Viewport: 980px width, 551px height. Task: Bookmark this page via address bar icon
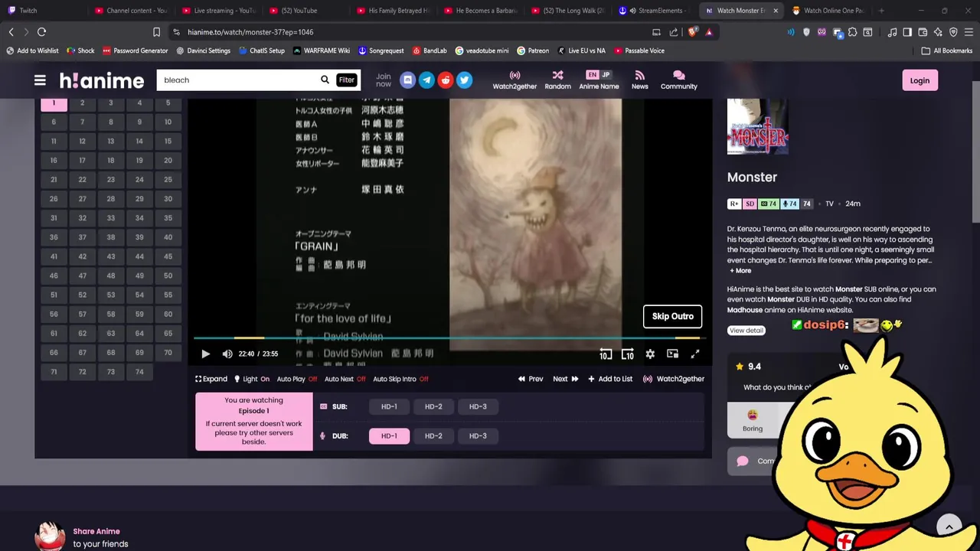[156, 32]
